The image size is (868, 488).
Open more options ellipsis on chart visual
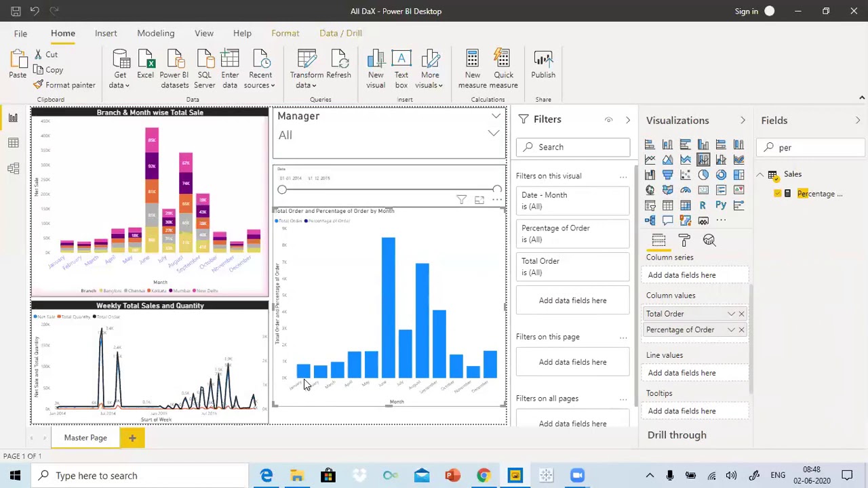click(x=497, y=199)
